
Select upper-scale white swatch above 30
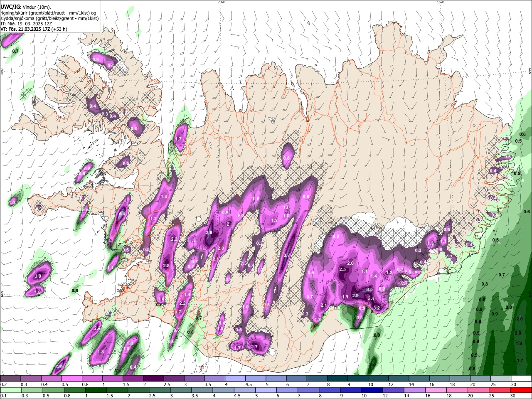[x=521, y=378]
